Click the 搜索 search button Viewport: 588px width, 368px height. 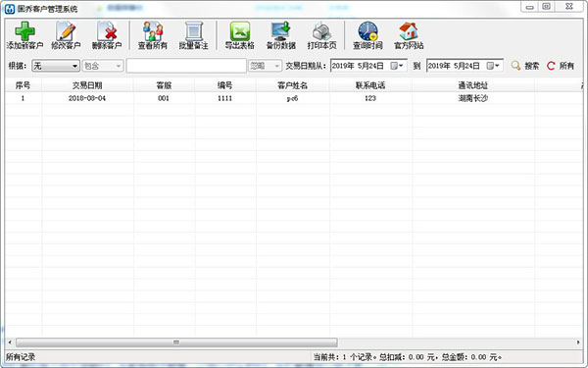tap(525, 66)
